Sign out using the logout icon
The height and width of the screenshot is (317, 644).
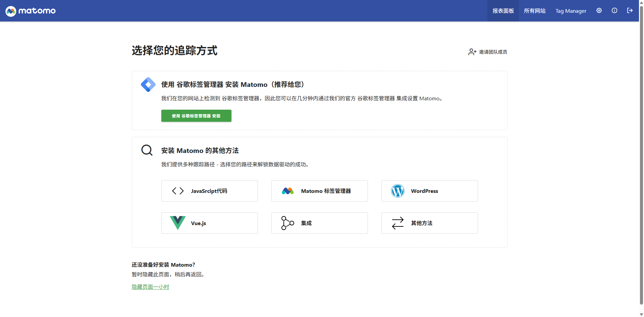630,11
